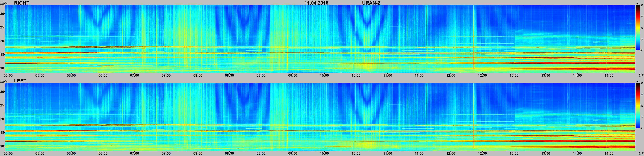The image size is (644, 156).
Task: Click the 15 MHz tick on RIGHT panel axis
Action: (2, 54)
